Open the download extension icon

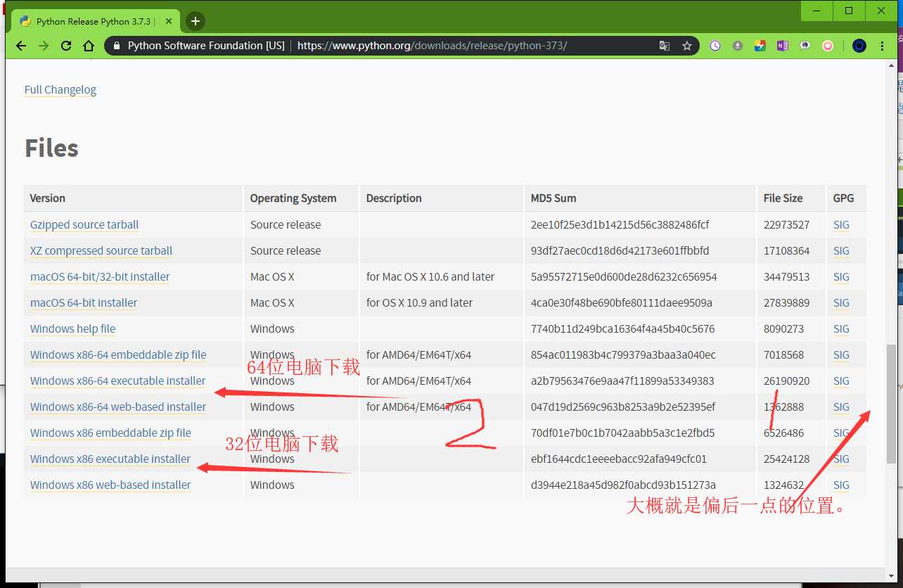tap(738, 46)
